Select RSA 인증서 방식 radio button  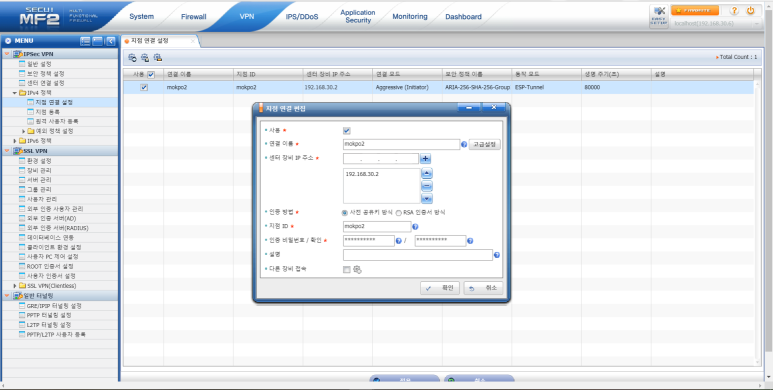coord(398,213)
